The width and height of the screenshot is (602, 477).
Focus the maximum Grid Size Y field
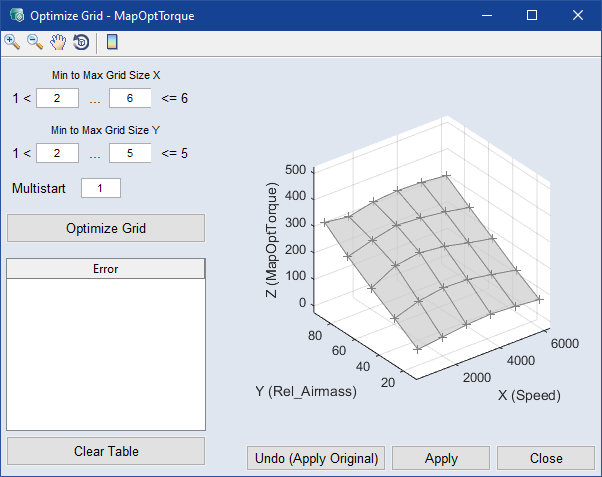pyautogui.click(x=130, y=153)
